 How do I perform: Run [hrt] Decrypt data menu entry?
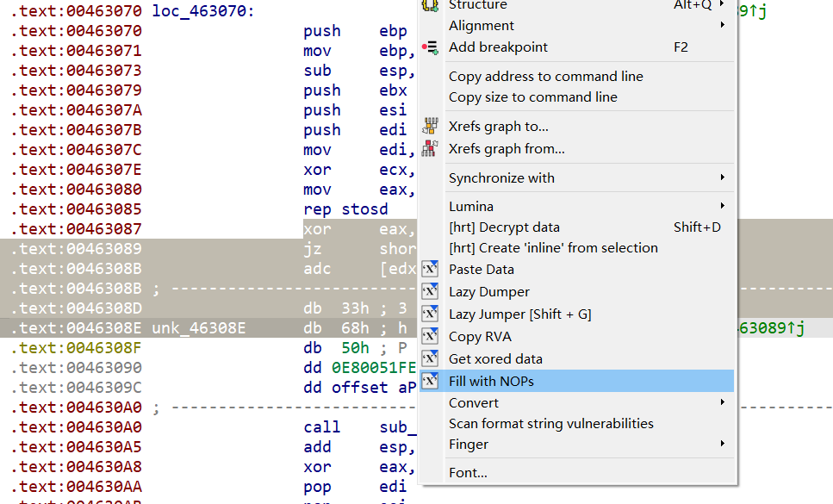click(x=504, y=227)
